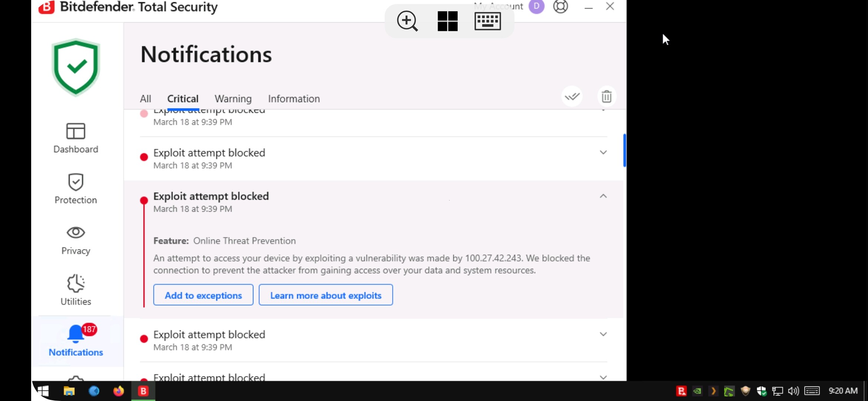
Task: Open the Dashboard section in sidebar
Action: pos(76,138)
